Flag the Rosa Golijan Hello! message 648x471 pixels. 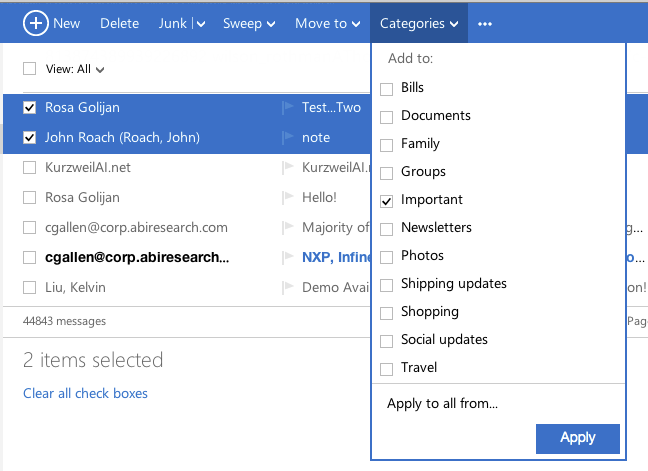coord(288,197)
